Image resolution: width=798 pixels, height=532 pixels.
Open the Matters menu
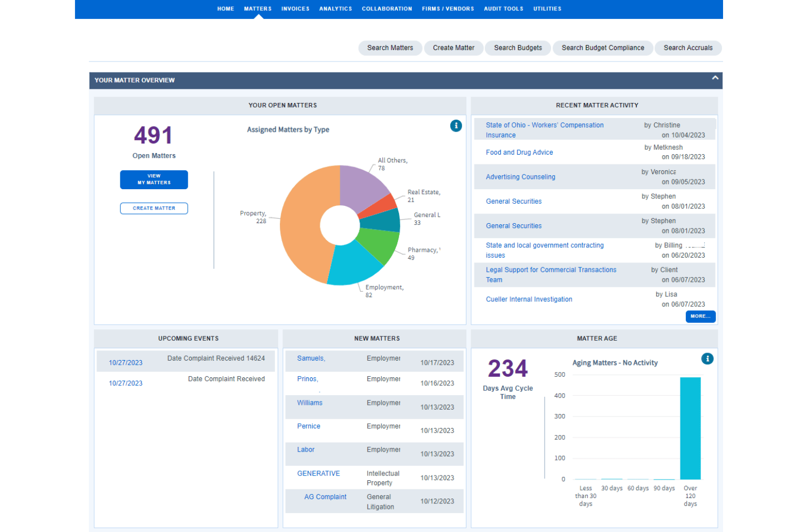pyautogui.click(x=258, y=9)
